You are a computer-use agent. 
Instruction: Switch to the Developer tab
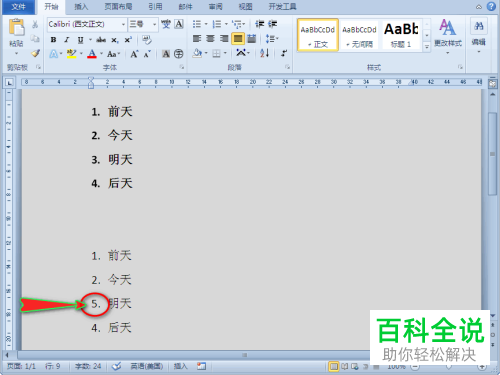click(282, 7)
